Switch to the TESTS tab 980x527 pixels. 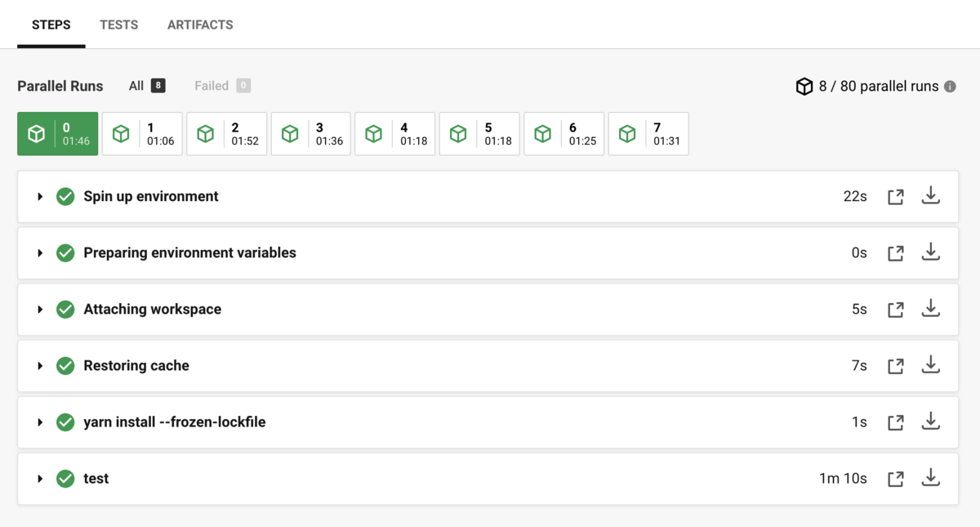pos(118,25)
